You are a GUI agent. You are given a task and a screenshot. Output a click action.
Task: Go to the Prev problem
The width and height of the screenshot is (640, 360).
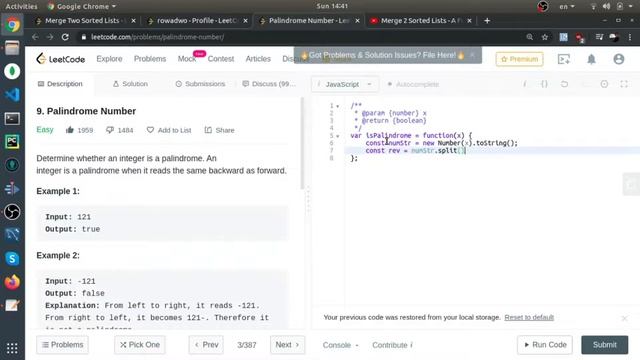point(206,345)
